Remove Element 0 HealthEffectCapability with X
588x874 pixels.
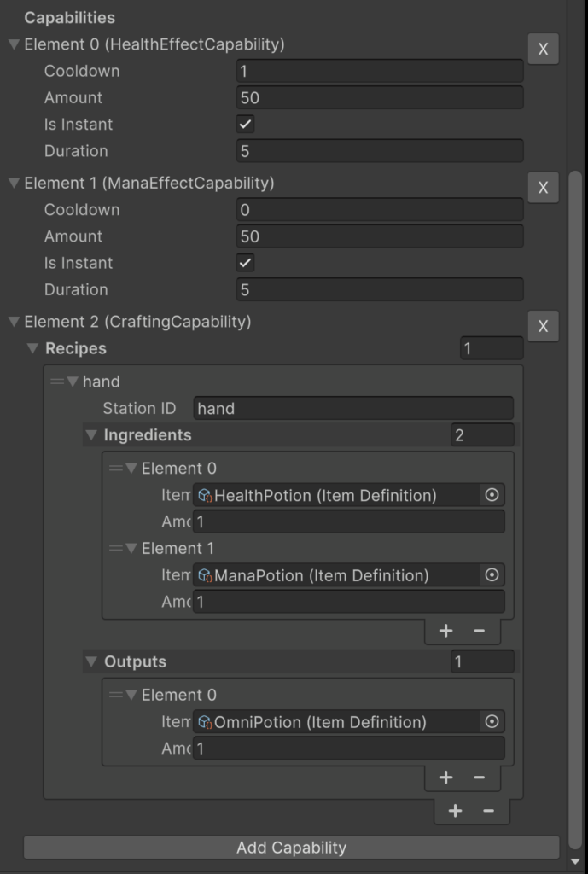[x=543, y=50]
